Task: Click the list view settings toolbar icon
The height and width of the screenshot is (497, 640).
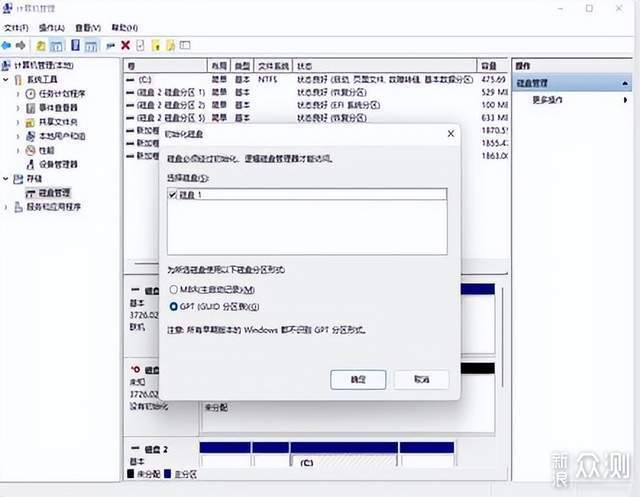Action: 185,45
